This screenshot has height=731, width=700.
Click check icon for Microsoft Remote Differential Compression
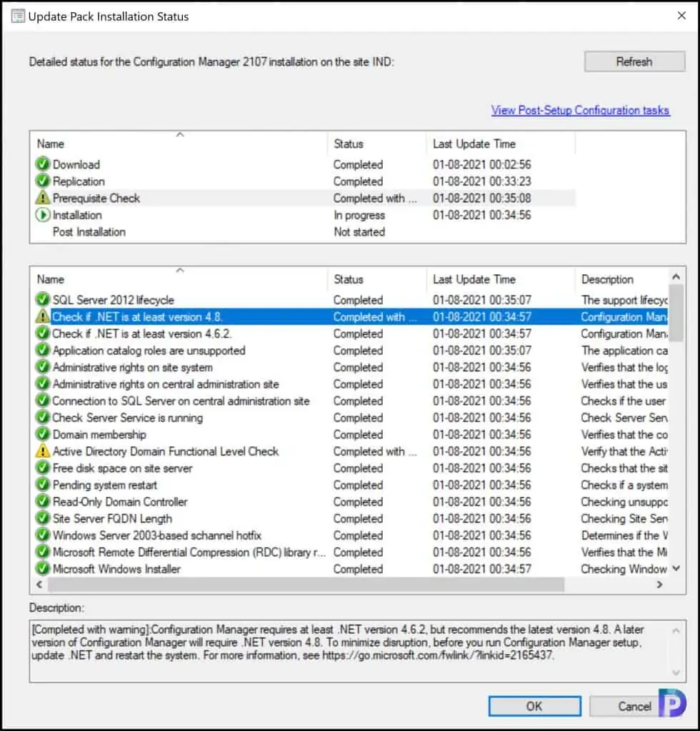pyautogui.click(x=42, y=552)
